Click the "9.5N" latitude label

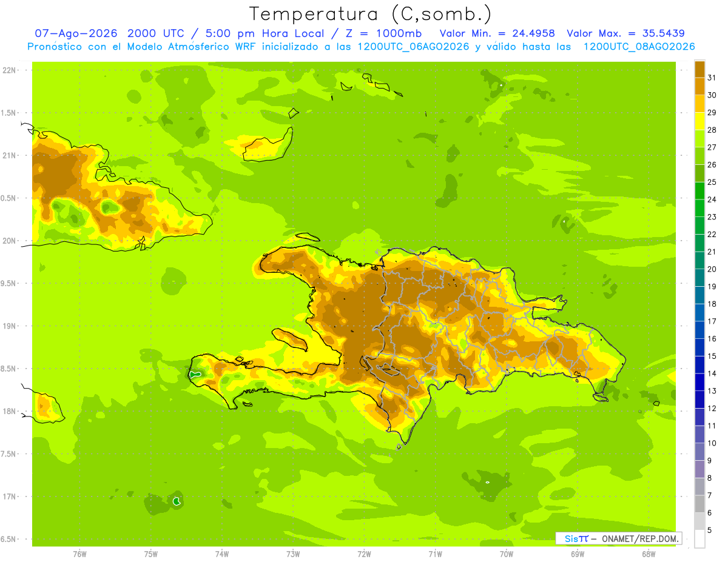(x=9, y=283)
